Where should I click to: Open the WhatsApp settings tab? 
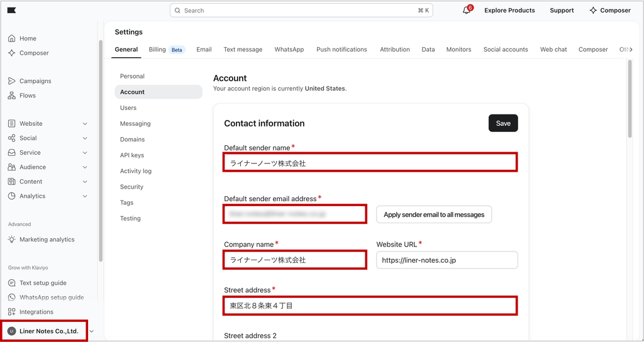click(x=289, y=50)
